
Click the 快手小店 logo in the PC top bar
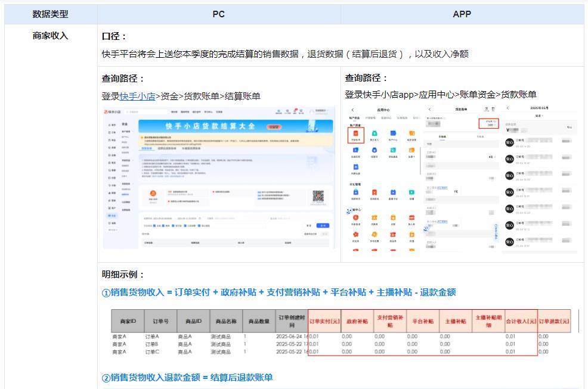tap(112, 111)
